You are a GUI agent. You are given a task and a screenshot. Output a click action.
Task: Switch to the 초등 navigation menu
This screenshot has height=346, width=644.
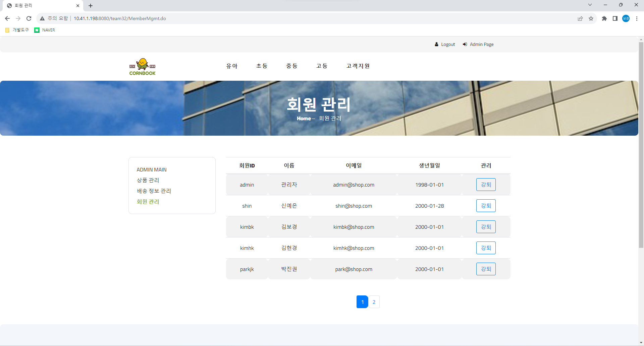(262, 66)
